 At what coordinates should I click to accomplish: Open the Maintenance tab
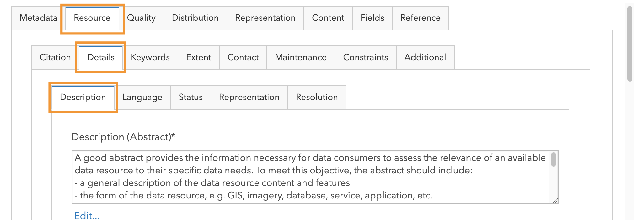tap(300, 57)
